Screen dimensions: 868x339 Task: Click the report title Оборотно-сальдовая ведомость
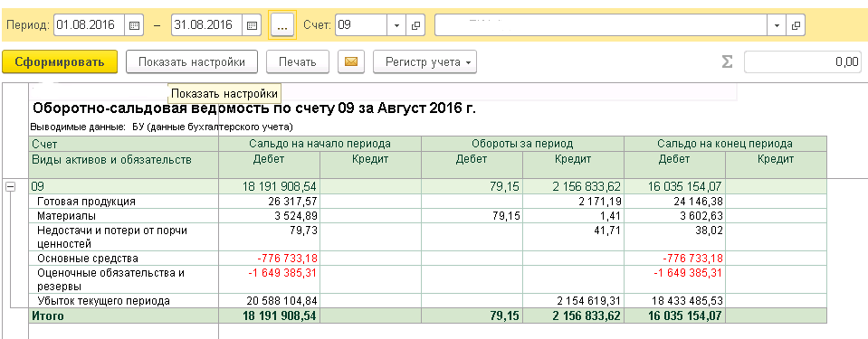click(254, 108)
